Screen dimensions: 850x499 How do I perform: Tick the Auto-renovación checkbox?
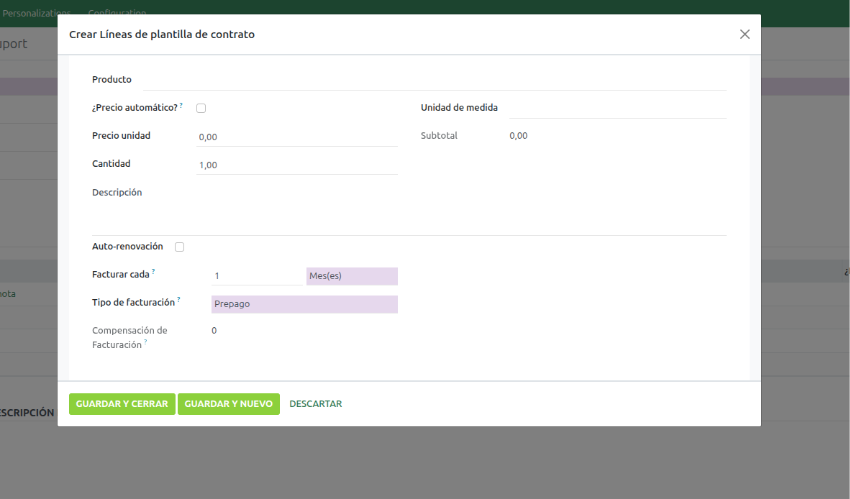(x=179, y=247)
